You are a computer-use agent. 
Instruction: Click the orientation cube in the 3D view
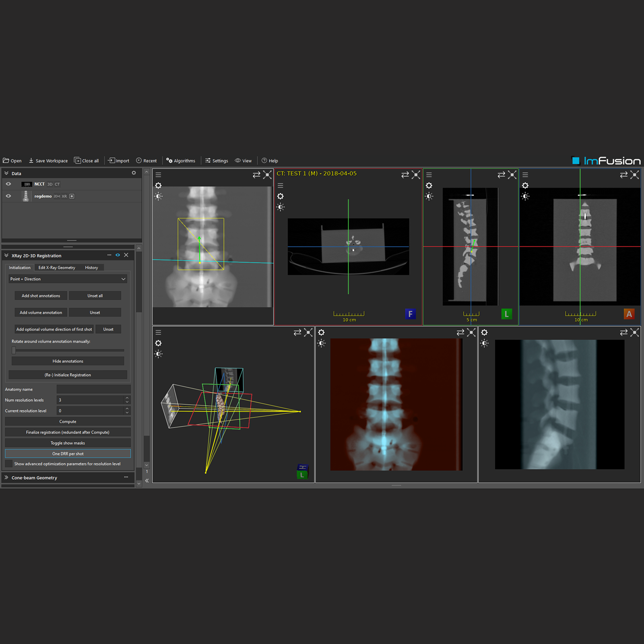coord(302,471)
